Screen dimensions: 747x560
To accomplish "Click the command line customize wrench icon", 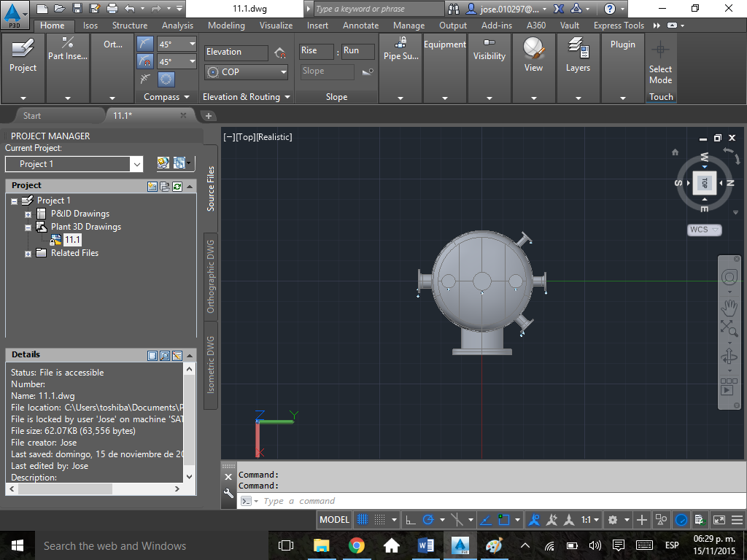I will (x=228, y=494).
